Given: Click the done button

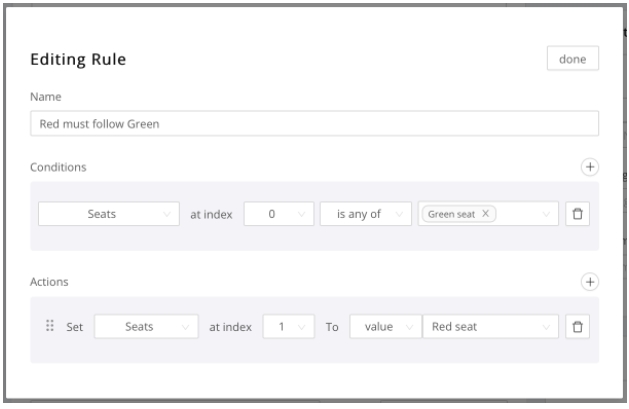Looking at the screenshot, I should point(572,59).
